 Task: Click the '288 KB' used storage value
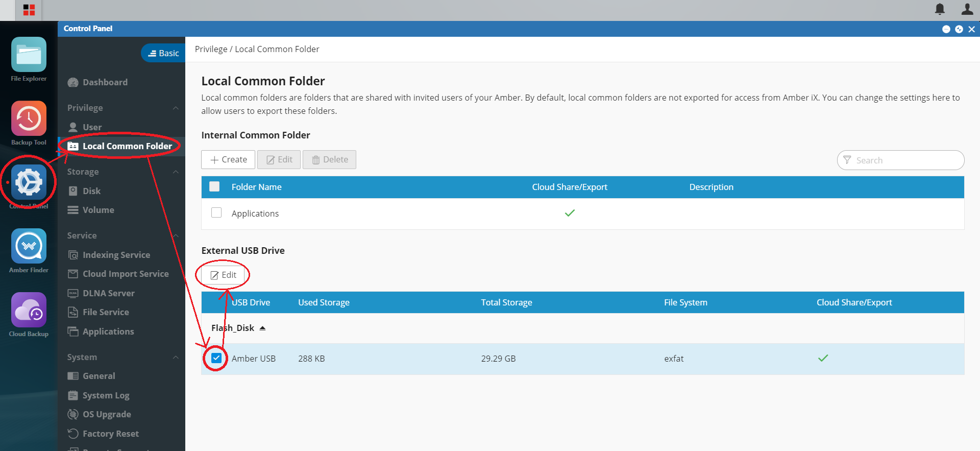pyautogui.click(x=311, y=359)
